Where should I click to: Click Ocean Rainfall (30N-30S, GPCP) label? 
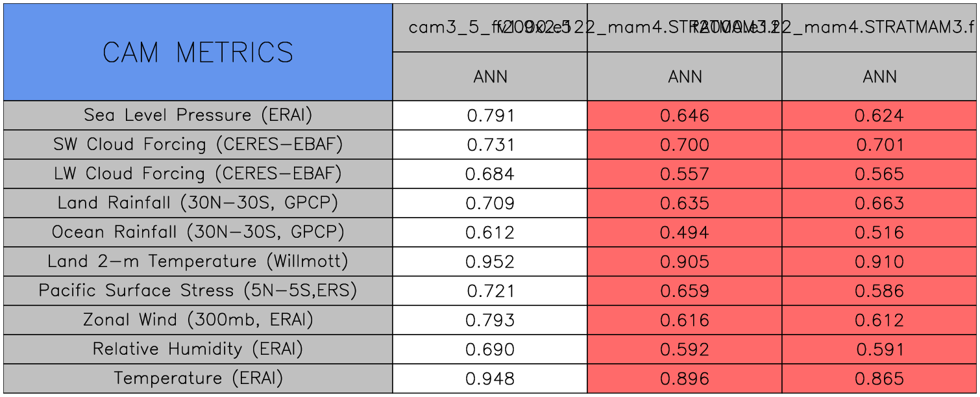point(198,232)
